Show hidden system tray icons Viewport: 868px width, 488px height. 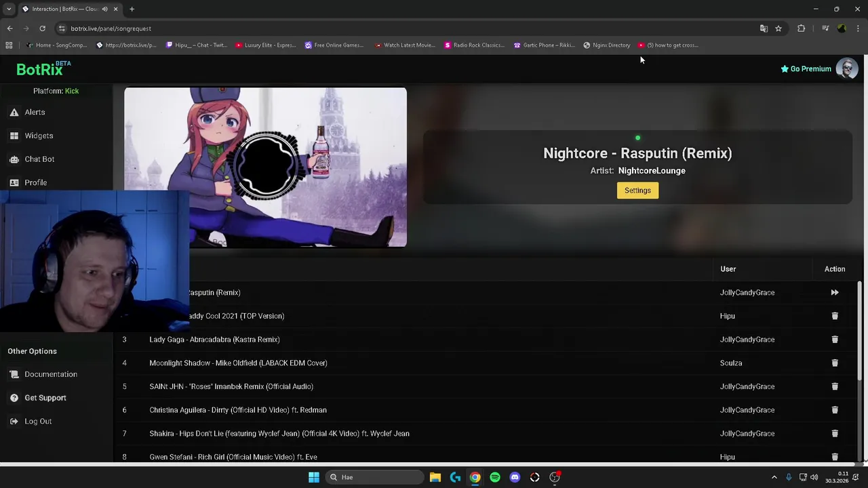774,477
